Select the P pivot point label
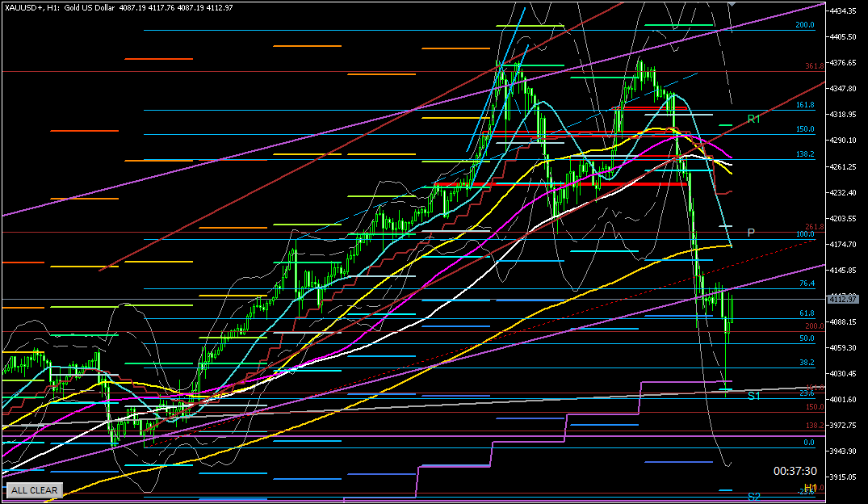 (x=751, y=233)
